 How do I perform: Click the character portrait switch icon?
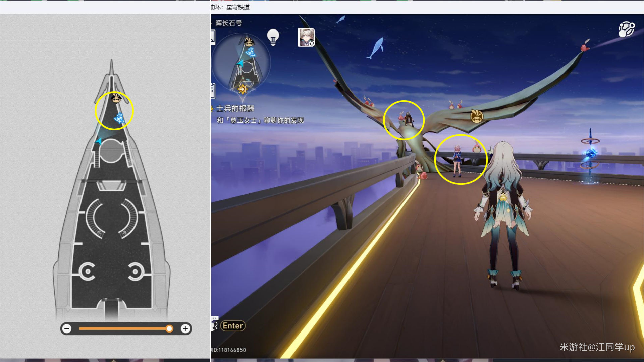point(306,37)
